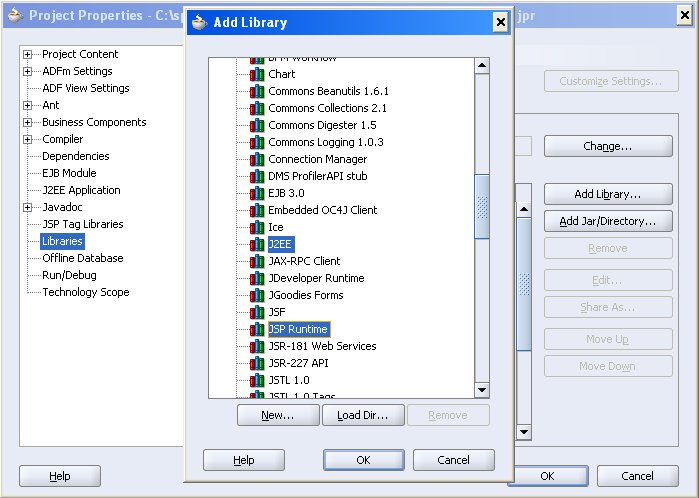The width and height of the screenshot is (699, 498).
Task: Select the Libraries tree item
Action: 62,241
